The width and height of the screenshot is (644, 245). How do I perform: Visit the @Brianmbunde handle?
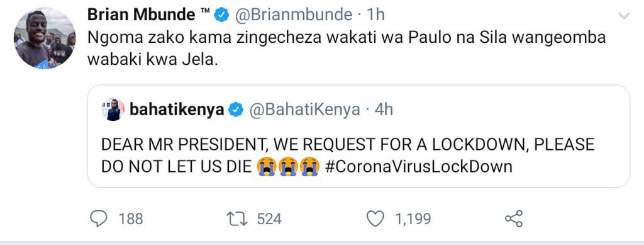point(293,15)
